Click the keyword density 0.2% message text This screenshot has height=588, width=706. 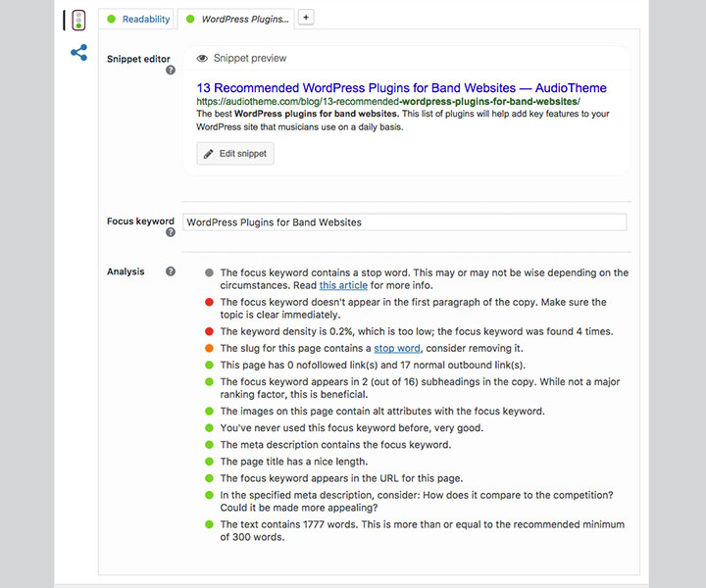(417, 331)
